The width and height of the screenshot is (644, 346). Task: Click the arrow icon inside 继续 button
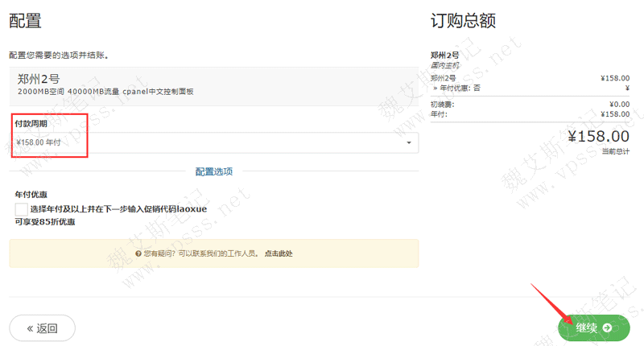click(x=607, y=328)
